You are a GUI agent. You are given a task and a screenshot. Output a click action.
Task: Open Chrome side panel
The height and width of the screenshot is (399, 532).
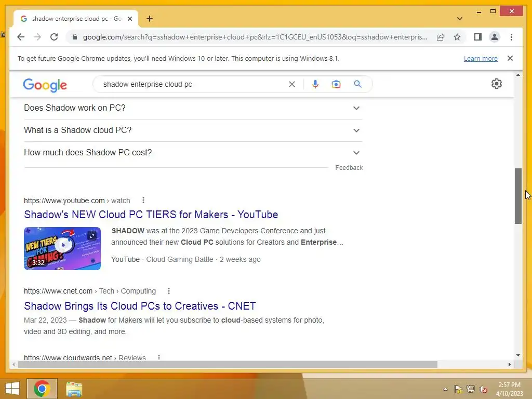(x=478, y=37)
